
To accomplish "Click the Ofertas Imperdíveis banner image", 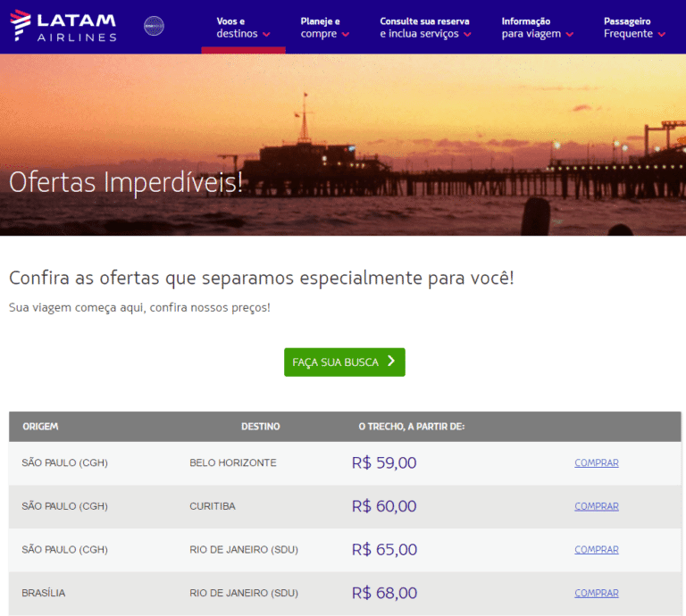I will [x=343, y=145].
